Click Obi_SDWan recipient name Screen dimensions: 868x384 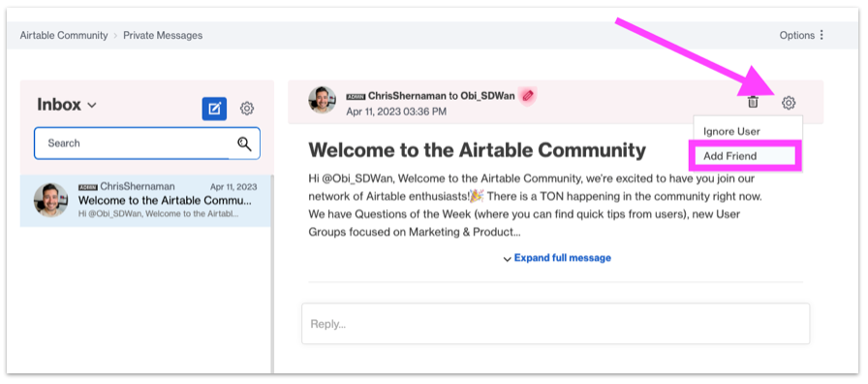coord(487,96)
